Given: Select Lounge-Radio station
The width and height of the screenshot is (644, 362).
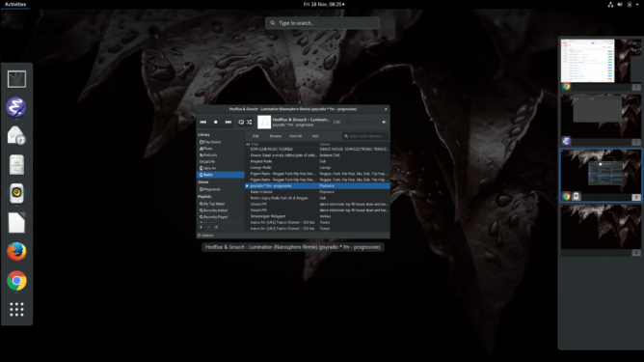Looking at the screenshot, I should [x=317, y=167].
